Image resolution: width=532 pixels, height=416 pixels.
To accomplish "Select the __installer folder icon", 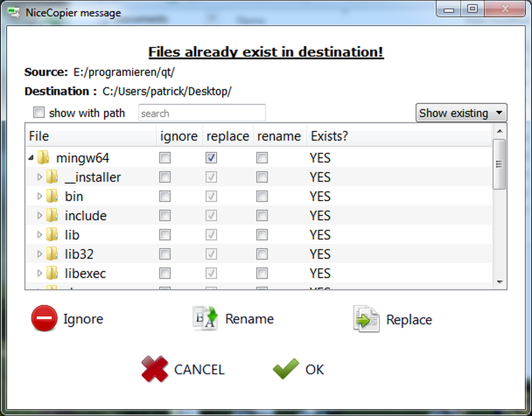I will pos(52,177).
